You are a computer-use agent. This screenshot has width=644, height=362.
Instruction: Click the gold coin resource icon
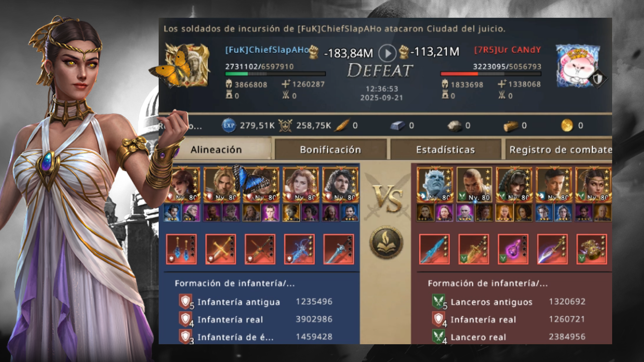567,126
